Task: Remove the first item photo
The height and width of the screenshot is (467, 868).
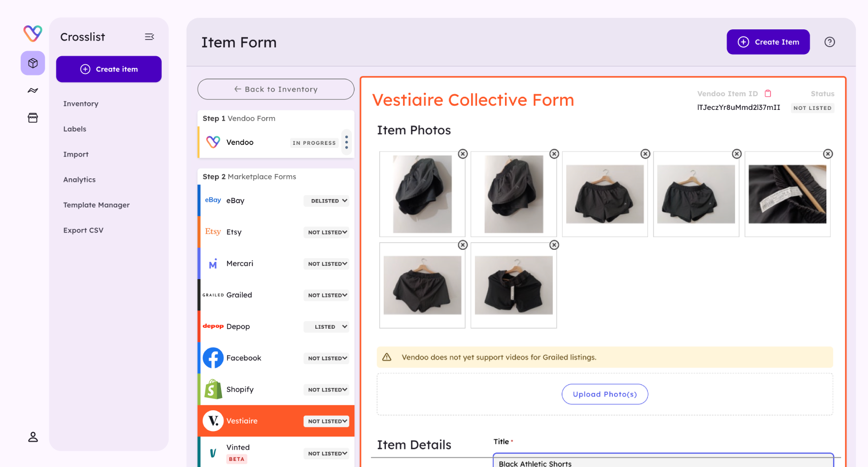Action: click(x=462, y=154)
